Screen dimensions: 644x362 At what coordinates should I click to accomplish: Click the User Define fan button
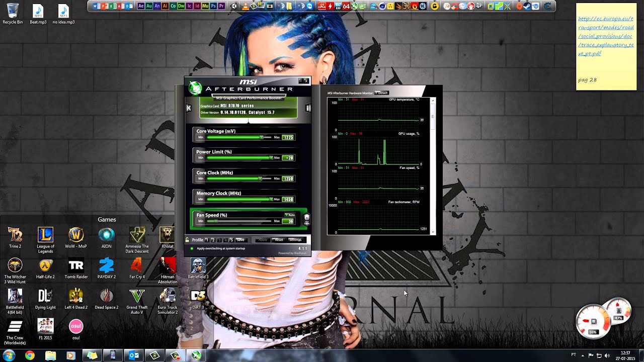point(306,219)
